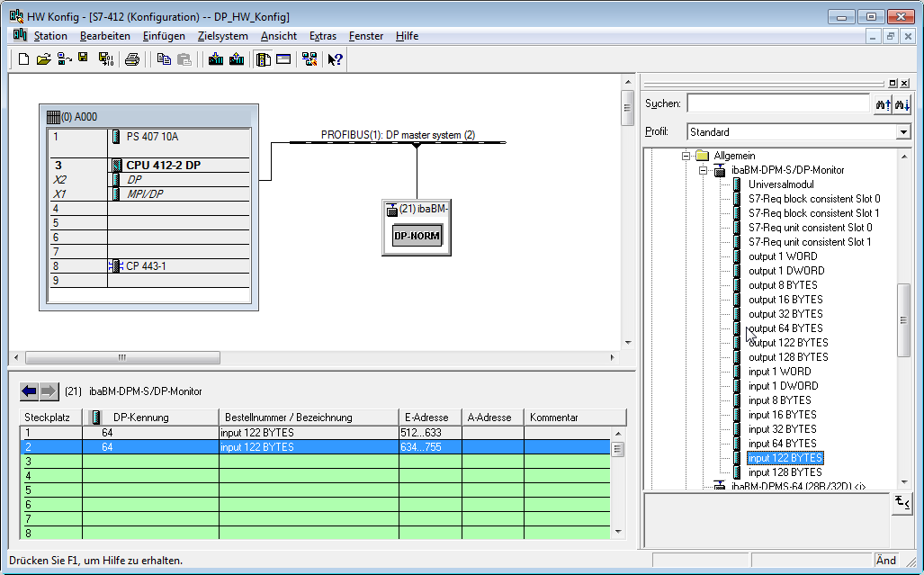Screen dimensions: 924x575
Task: Click the catalog tree vertical scrollbar
Action: pyautogui.click(x=904, y=319)
